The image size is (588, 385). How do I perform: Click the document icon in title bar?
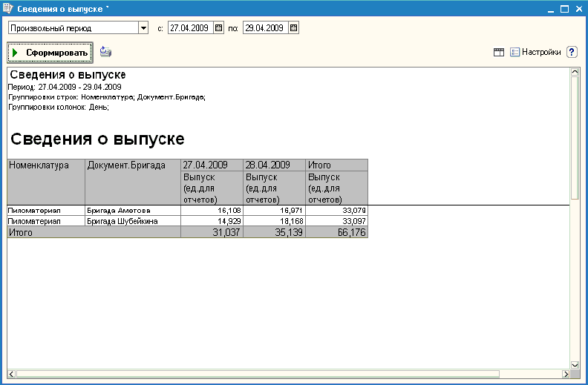coord(8,8)
